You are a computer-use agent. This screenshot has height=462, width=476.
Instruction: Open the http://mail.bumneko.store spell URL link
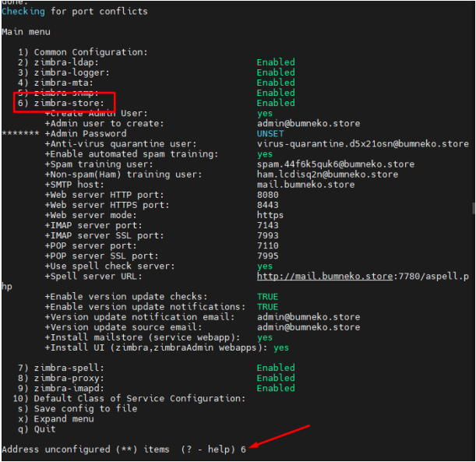tap(325, 277)
